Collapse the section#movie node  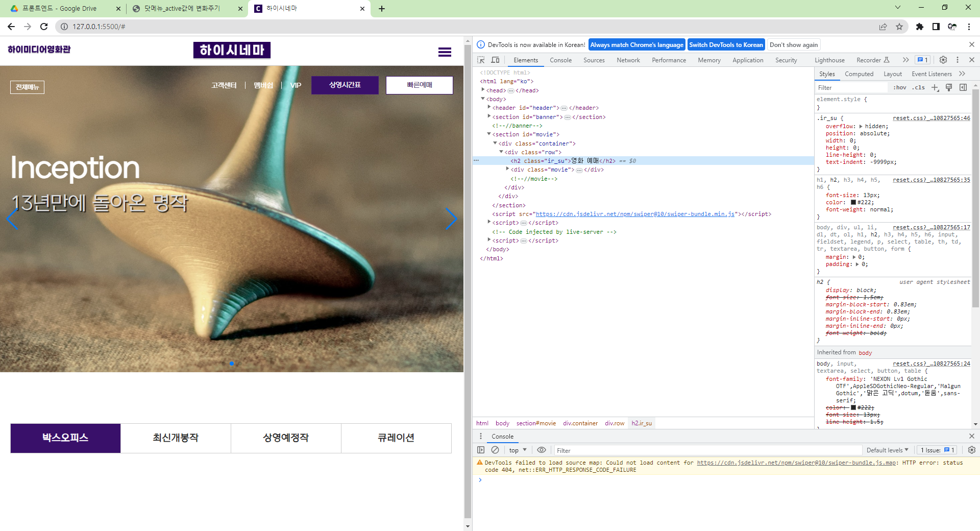(489, 134)
